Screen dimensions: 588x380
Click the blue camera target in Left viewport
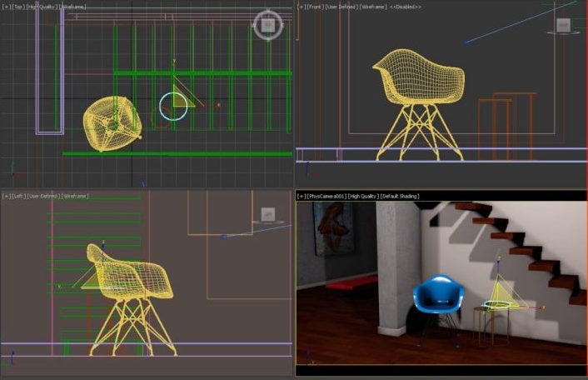coord(223,237)
